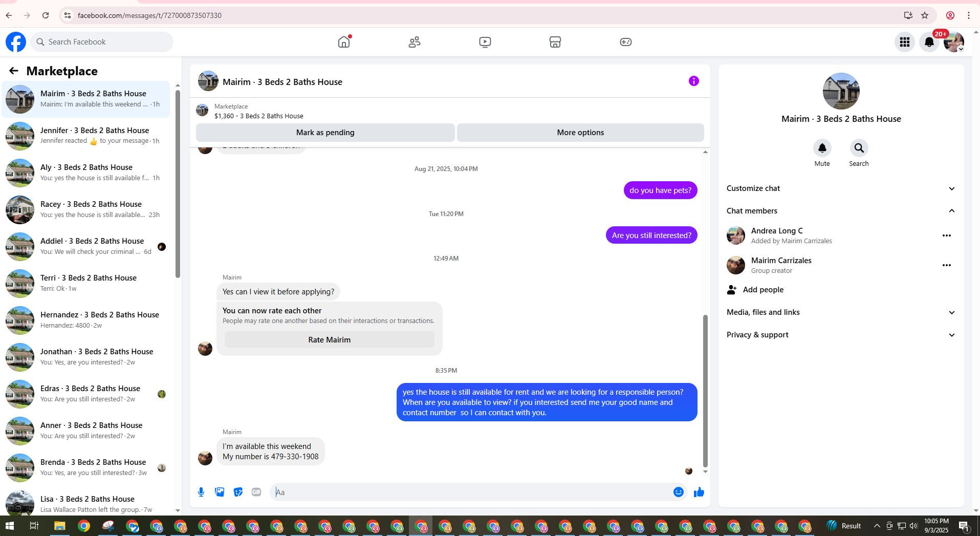Click the Add people link
The image size is (980, 536).
(763, 290)
